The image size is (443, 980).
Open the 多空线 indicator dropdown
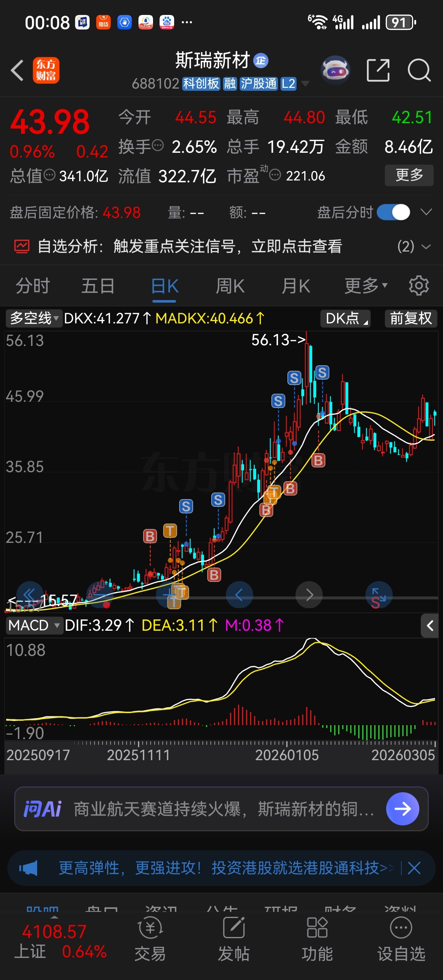(x=34, y=318)
